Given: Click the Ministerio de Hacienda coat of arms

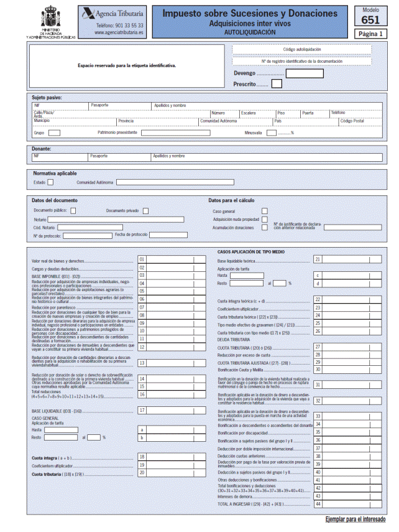Looking at the screenshot, I should click(x=50, y=16).
